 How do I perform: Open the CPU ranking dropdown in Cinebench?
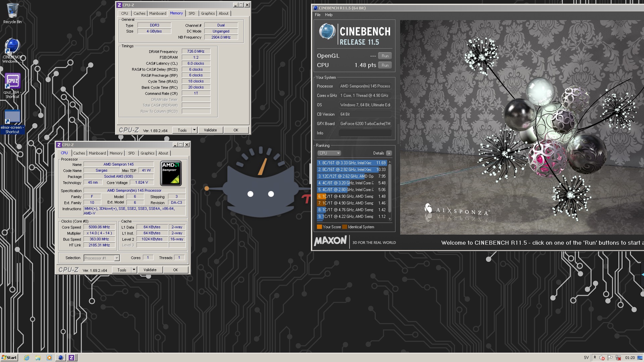point(329,153)
